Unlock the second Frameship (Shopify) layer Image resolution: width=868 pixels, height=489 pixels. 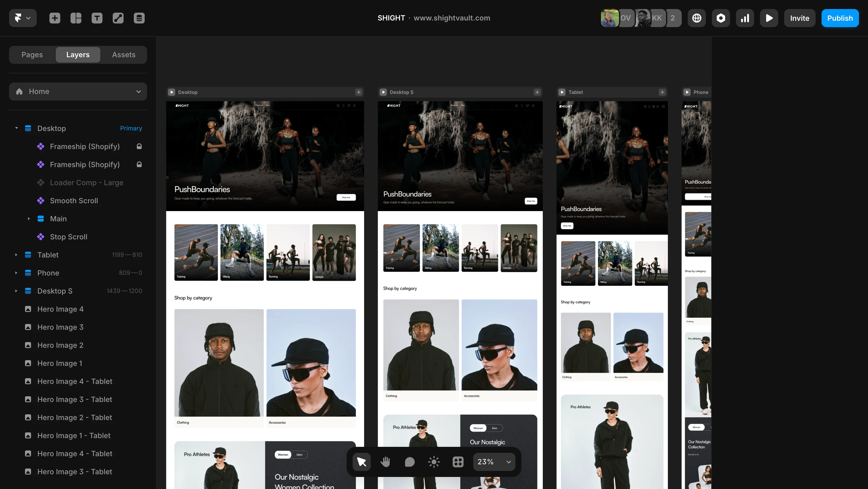139,165
